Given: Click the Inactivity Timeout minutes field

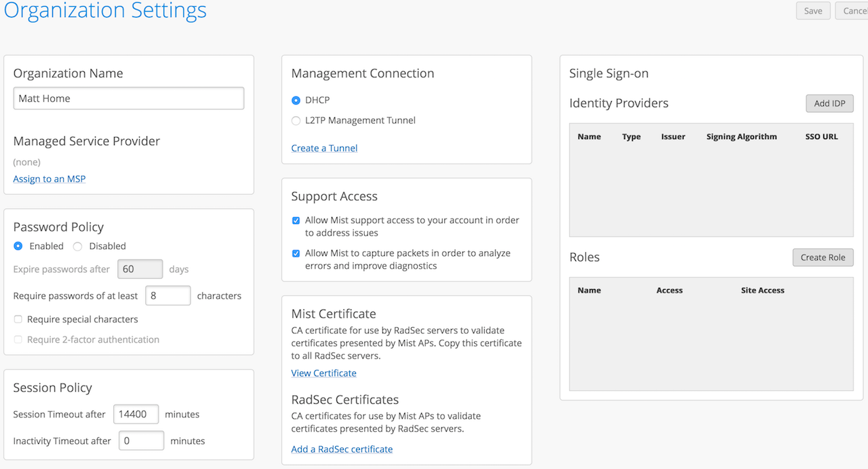Looking at the screenshot, I should [141, 440].
